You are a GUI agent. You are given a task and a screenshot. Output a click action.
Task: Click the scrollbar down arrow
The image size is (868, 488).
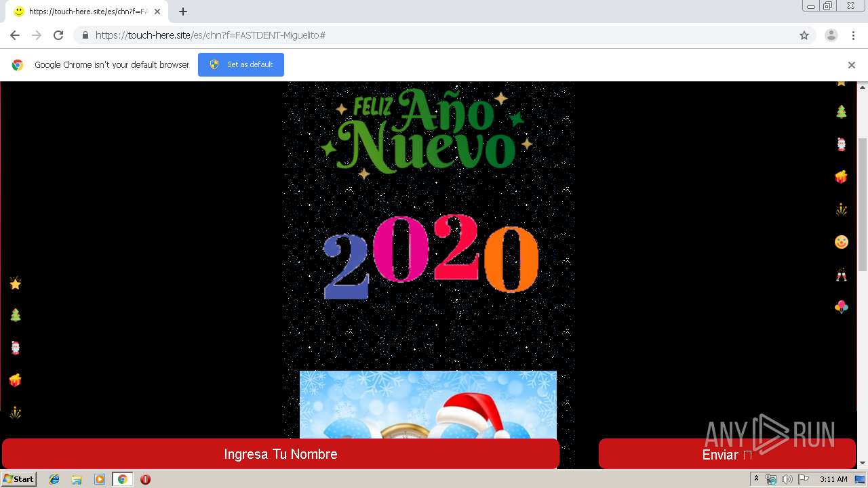click(862, 464)
